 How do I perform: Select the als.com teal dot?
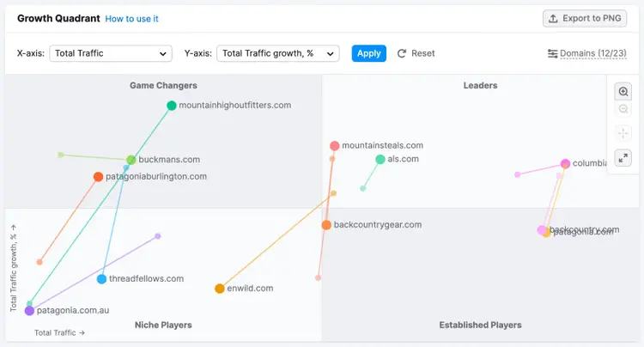[380, 160]
